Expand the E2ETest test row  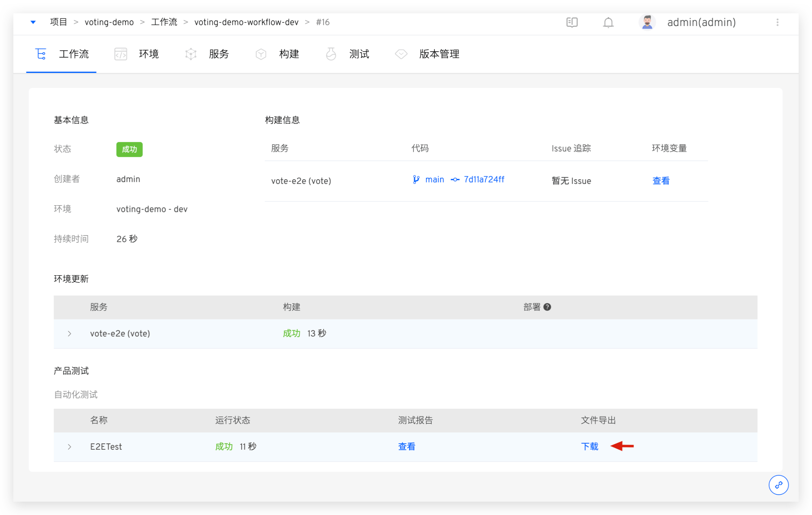(x=70, y=447)
